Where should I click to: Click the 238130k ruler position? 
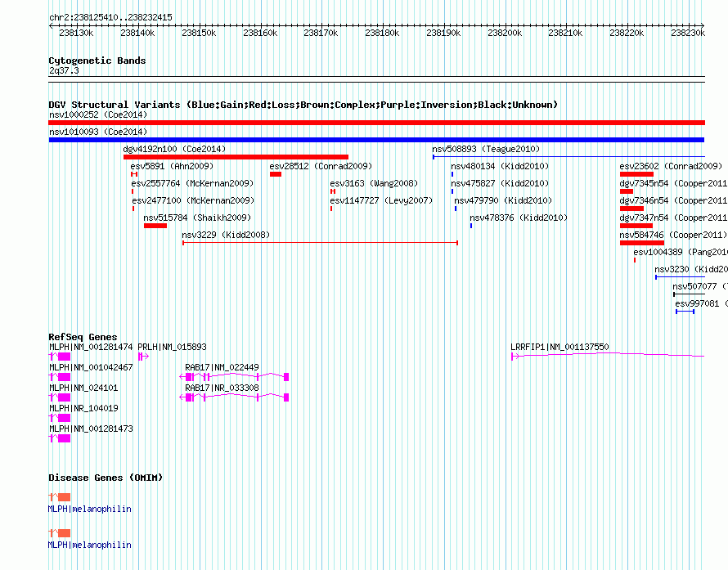[76, 33]
